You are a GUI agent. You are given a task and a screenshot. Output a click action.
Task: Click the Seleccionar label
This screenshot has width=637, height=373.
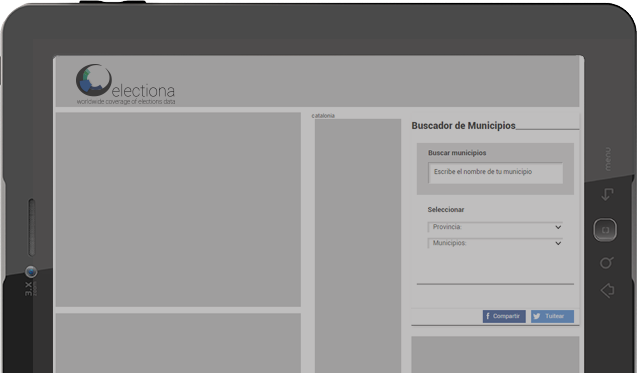(446, 210)
